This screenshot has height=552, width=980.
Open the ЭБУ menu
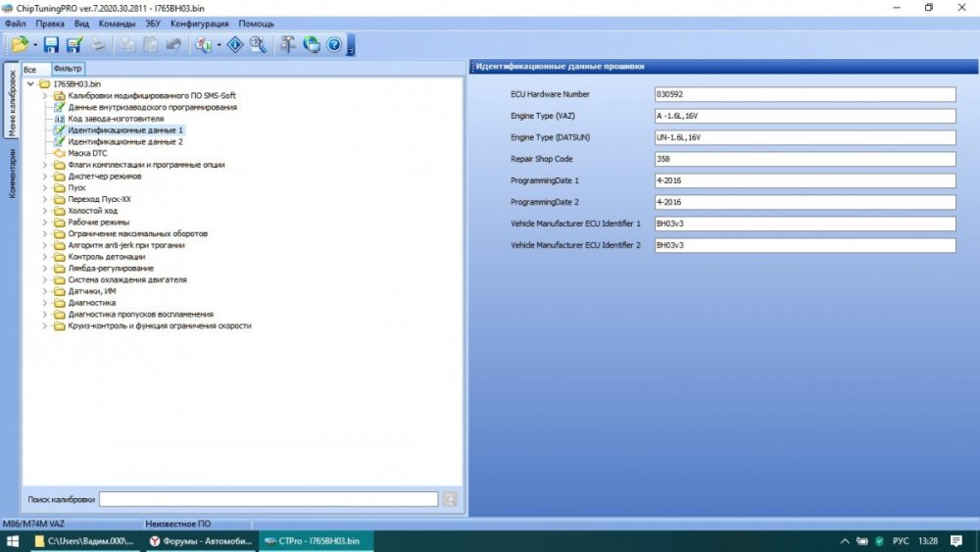point(153,24)
